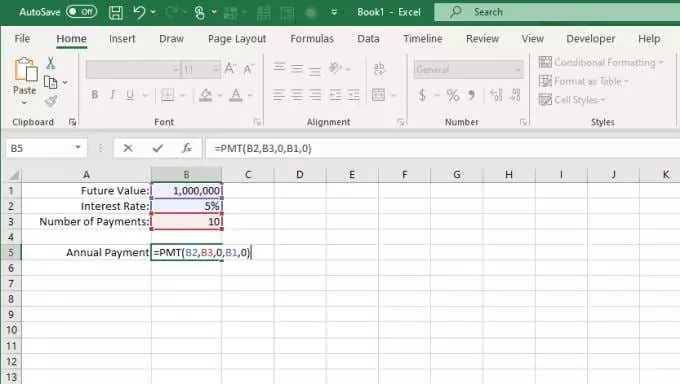Confirm formula with the checkmark button
The width and height of the screenshot is (680, 384).
click(157, 148)
